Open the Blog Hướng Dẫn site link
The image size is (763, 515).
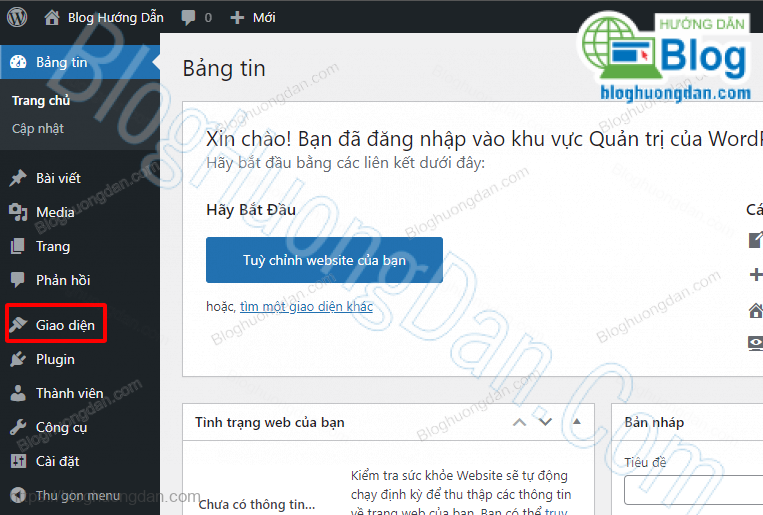point(116,18)
